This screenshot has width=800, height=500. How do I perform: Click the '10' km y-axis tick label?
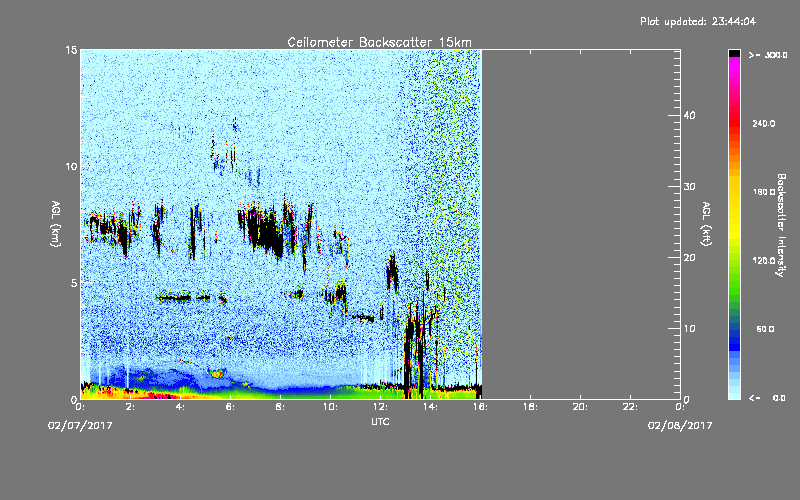(x=71, y=166)
